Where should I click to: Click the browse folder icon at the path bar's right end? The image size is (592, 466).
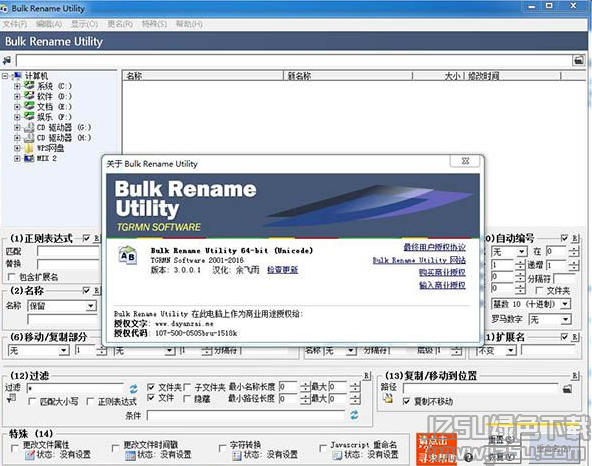pyautogui.click(x=578, y=60)
